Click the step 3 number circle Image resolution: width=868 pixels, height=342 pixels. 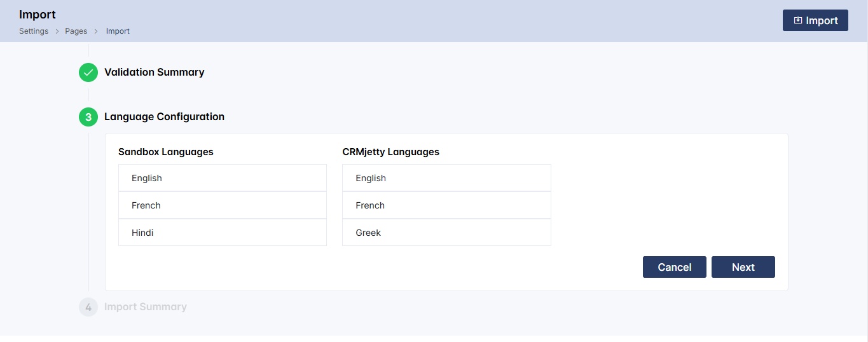88,117
